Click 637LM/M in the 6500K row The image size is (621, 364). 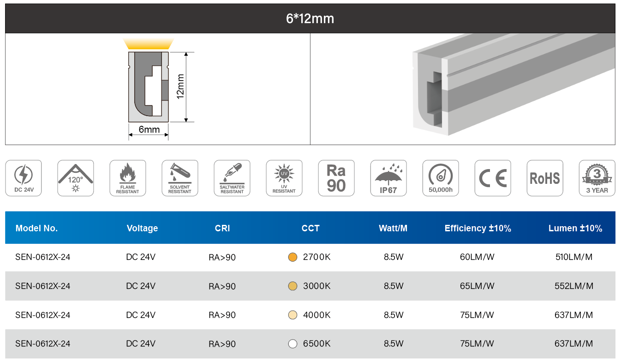click(574, 344)
